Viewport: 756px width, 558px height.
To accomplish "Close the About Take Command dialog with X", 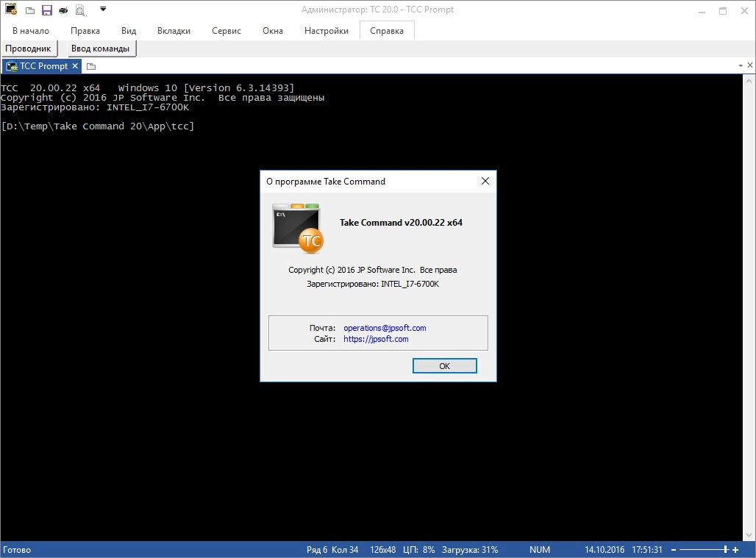I will [x=485, y=181].
